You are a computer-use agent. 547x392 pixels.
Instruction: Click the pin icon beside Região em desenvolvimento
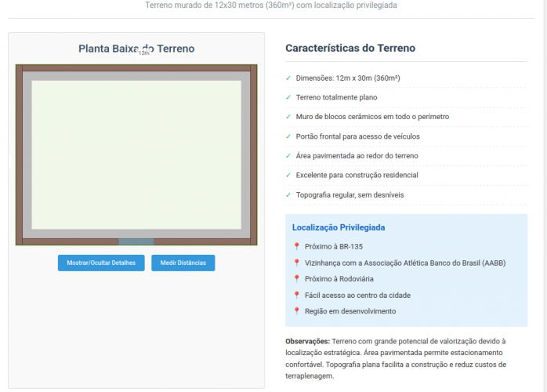[x=296, y=310]
